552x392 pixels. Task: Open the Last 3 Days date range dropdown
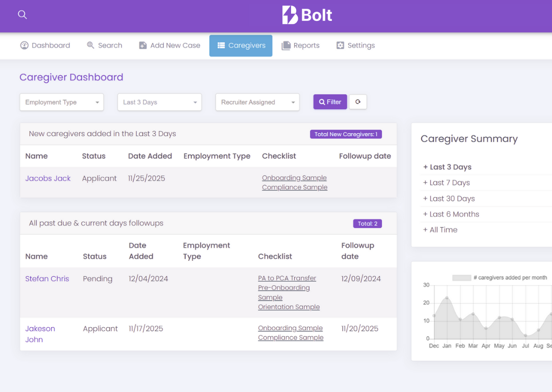pos(159,102)
